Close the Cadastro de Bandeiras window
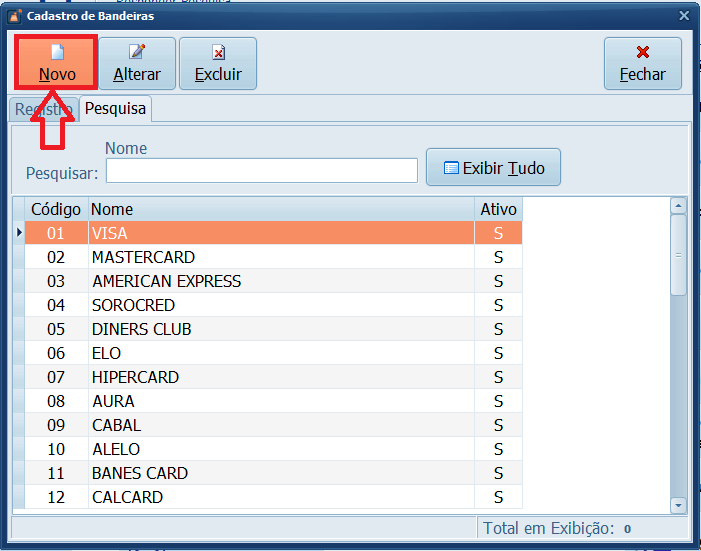Viewport: 701px width, 551px height. pyautogui.click(x=684, y=16)
